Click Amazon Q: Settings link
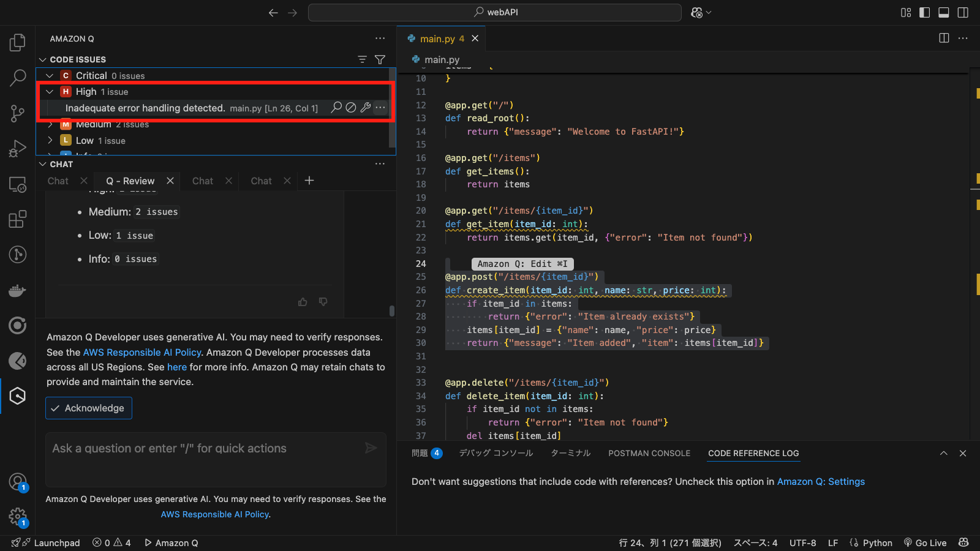Viewport: 980px width, 551px height. coord(821,481)
